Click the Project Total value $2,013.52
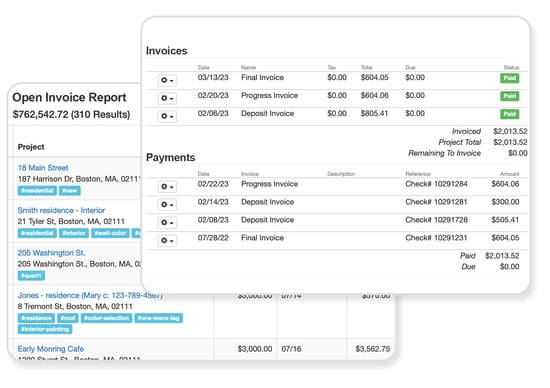Viewport: 550px width, 388px height. click(x=510, y=142)
